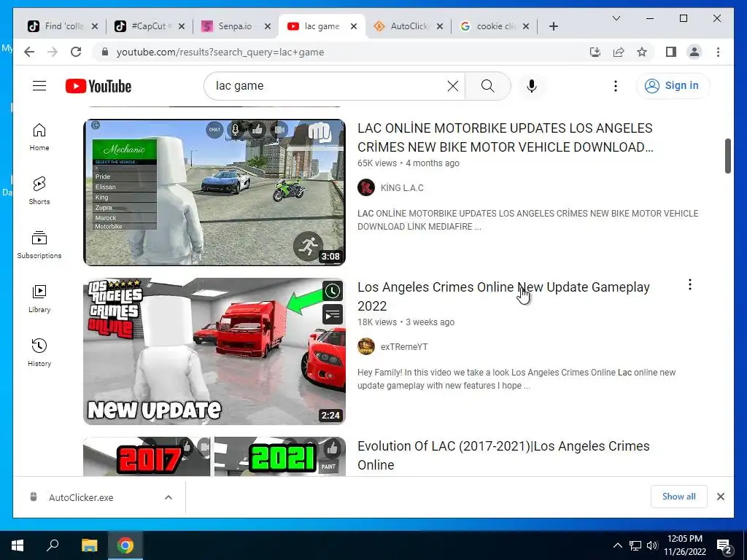Reload the page
747x560 pixels.
click(76, 52)
